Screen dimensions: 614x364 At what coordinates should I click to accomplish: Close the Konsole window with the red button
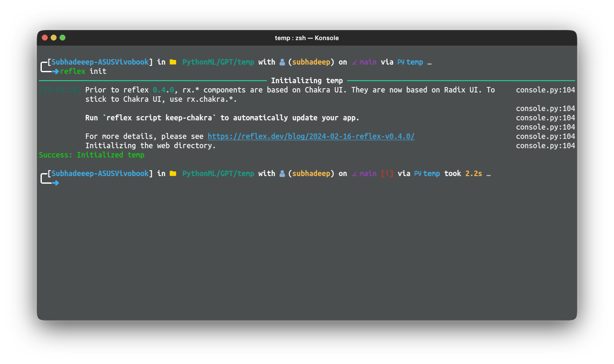tap(45, 38)
